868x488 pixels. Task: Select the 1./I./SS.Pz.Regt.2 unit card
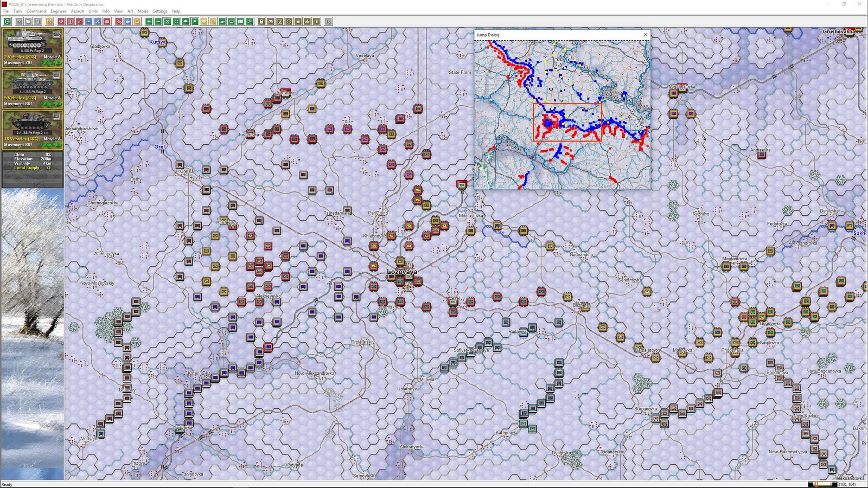pyautogui.click(x=33, y=88)
